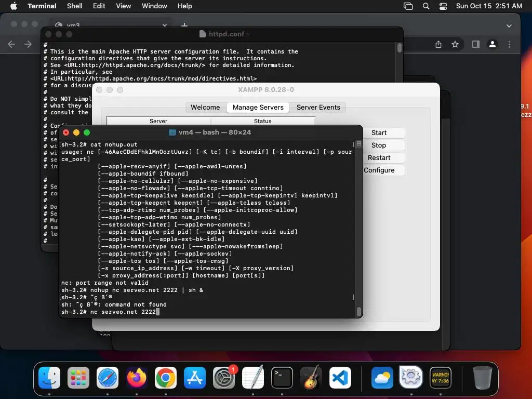
Task: Click the Start button in XAMPP
Action: (x=379, y=132)
